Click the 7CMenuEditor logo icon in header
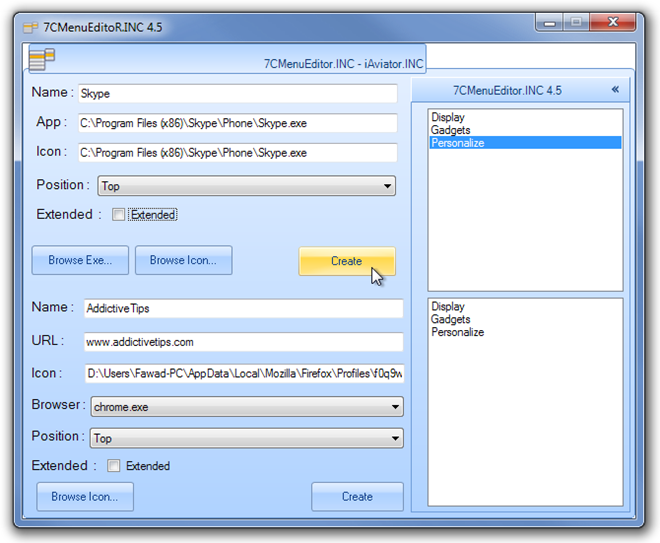660x543 pixels. coord(42,59)
